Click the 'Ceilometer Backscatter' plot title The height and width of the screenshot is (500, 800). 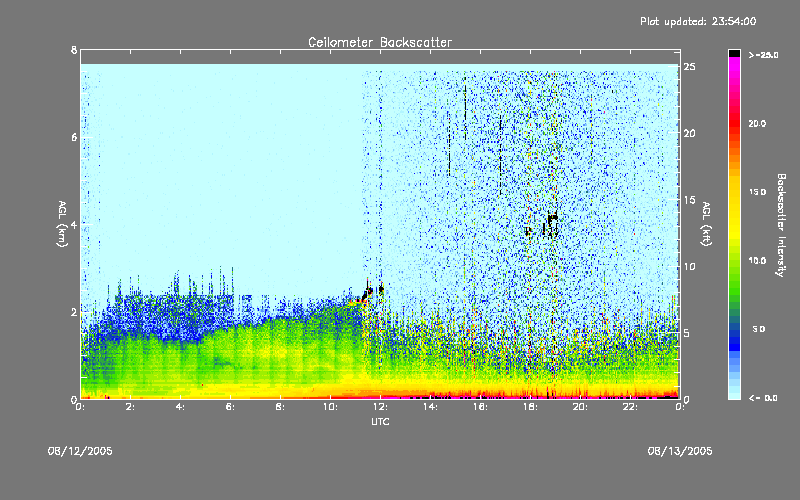click(x=380, y=42)
